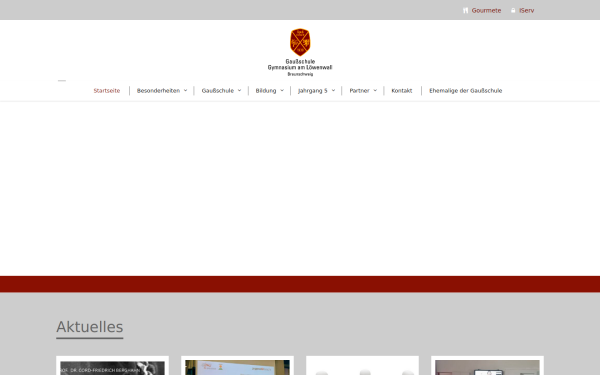Open the Gourmete link
The image size is (600, 375).
(486, 10)
